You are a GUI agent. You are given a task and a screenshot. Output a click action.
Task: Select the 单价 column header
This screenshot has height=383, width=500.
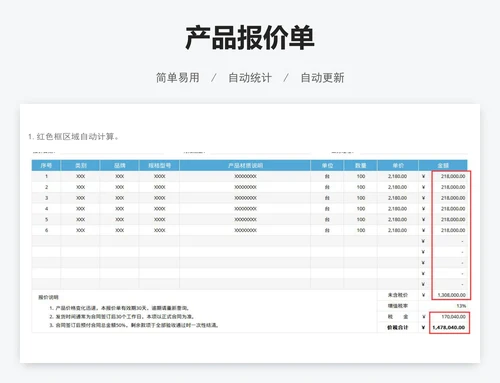398,165
